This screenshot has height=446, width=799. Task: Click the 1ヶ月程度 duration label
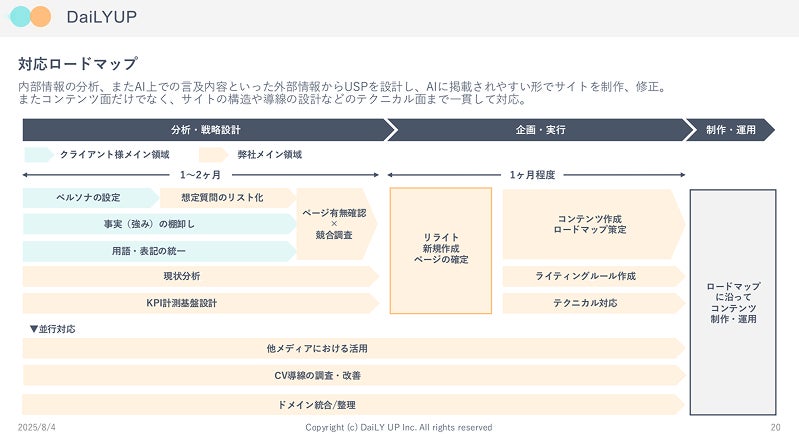[x=532, y=175]
